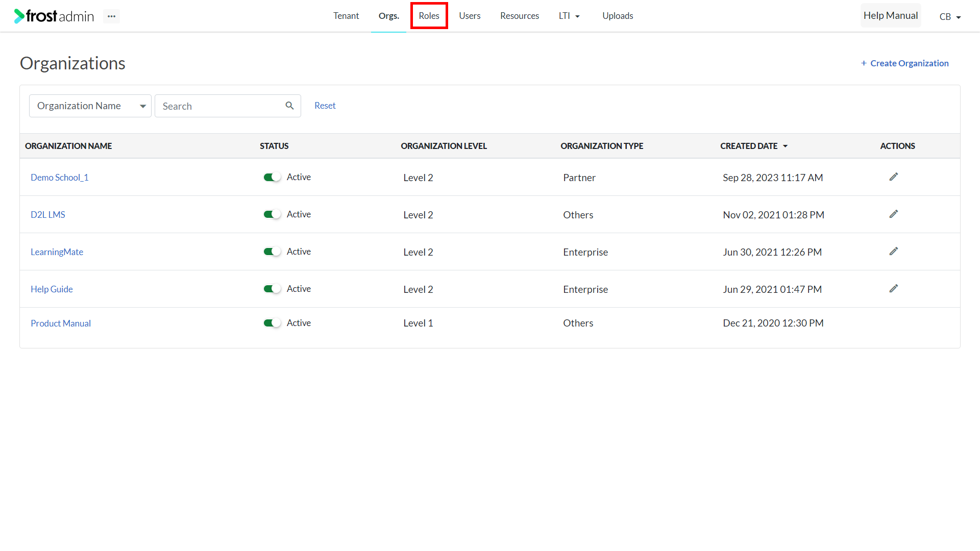Toggle Product Manual active status
This screenshot has height=551, width=980.
(272, 323)
